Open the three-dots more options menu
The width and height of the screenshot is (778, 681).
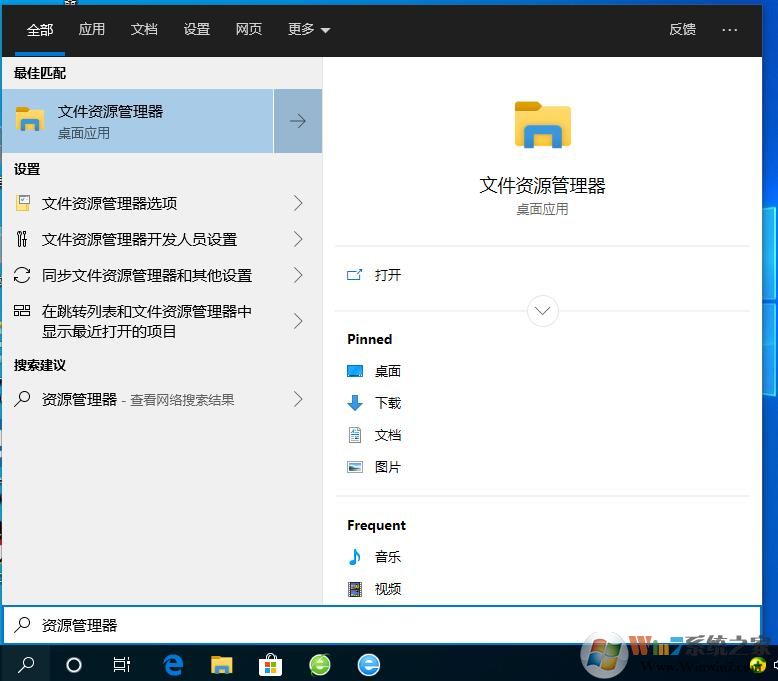coord(729,30)
